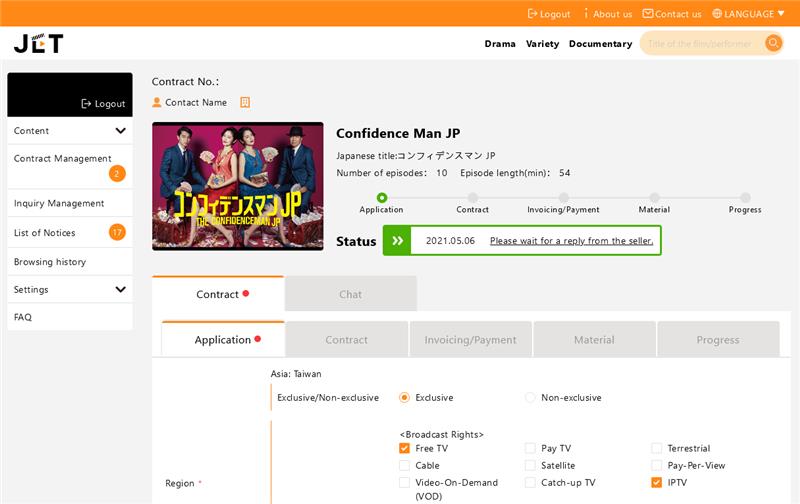This screenshot has height=504, width=800.
Task: Click the orange 2 contract badge
Action: pyautogui.click(x=117, y=174)
